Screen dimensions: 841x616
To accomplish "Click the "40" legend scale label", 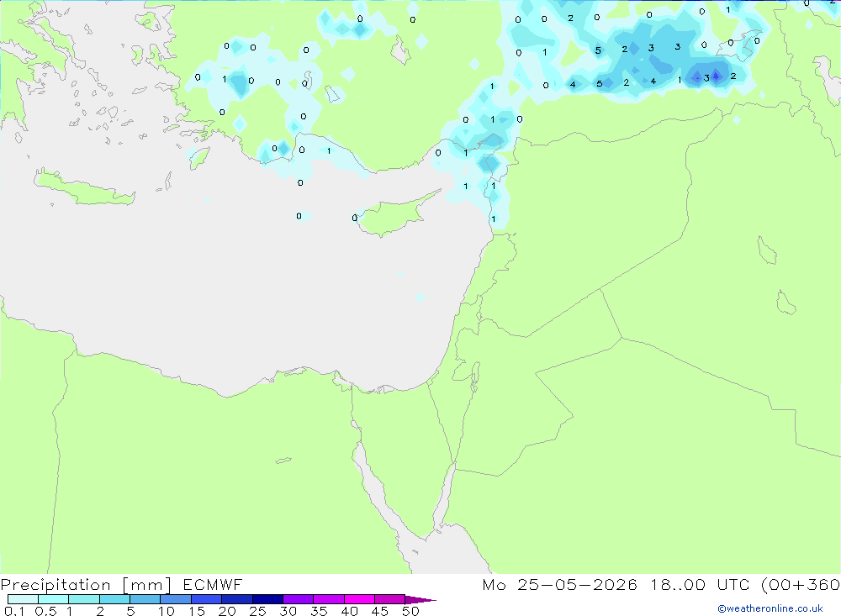I will [350, 611].
